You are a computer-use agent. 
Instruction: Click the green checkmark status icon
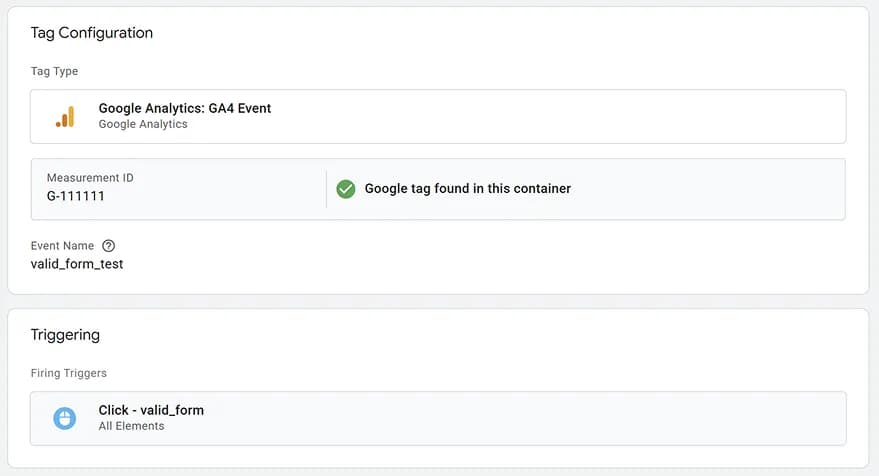coord(346,188)
